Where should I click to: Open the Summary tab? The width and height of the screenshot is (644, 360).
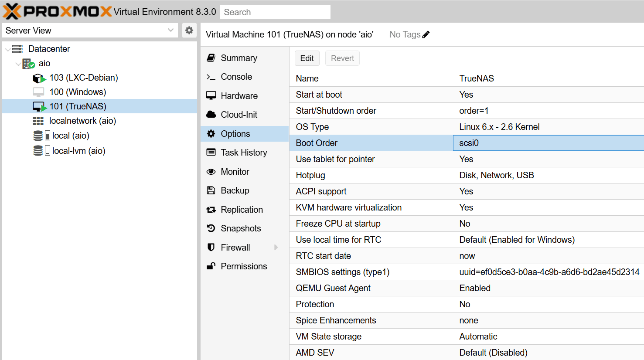point(245,58)
